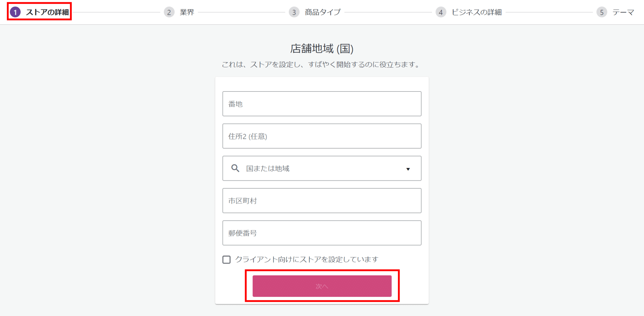644x316 pixels.
Task: Click the magnifier icon in country field
Action: [235, 168]
